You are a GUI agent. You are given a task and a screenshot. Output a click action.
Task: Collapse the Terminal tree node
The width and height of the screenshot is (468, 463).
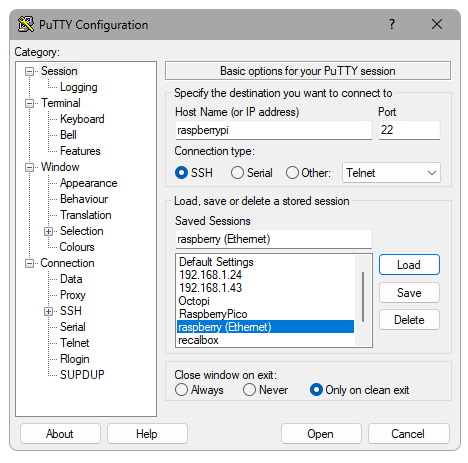click(x=29, y=103)
